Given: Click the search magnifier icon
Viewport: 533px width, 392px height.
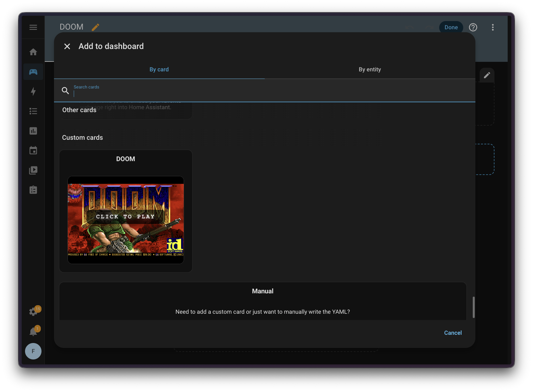Looking at the screenshot, I should [x=65, y=90].
